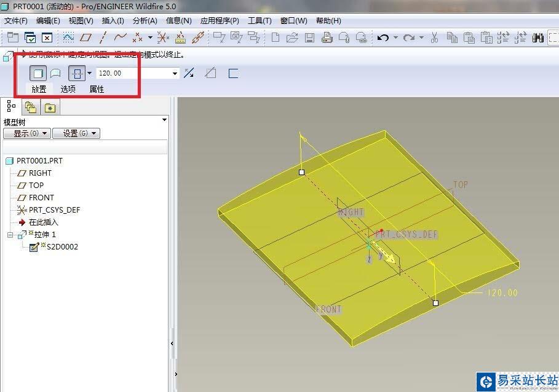Open the 模型树 panel dropdown arrow
Image resolution: width=559 pixels, height=392 pixels.
click(x=164, y=120)
